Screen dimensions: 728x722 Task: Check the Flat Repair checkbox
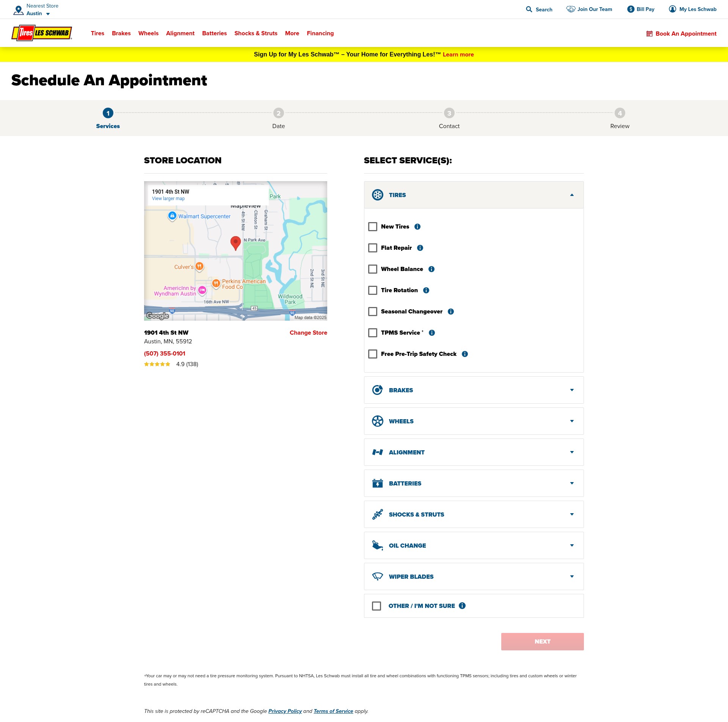click(373, 248)
